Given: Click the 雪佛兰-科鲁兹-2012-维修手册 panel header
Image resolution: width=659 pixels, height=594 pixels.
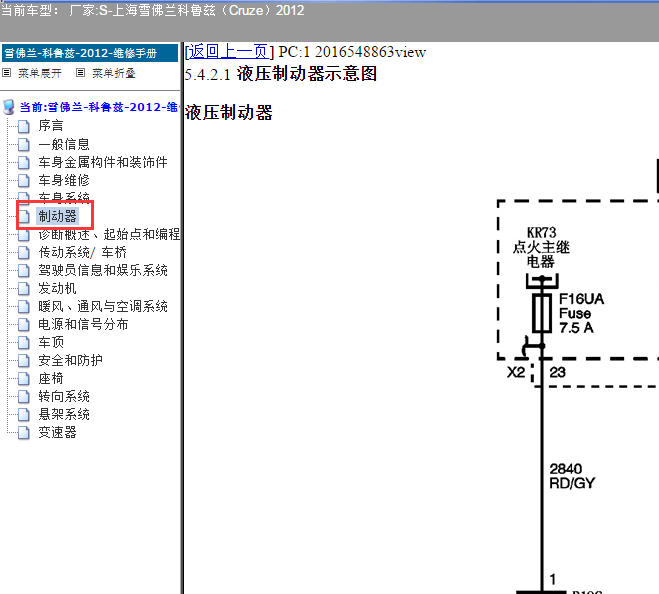Looking at the screenshot, I should pos(80,53).
